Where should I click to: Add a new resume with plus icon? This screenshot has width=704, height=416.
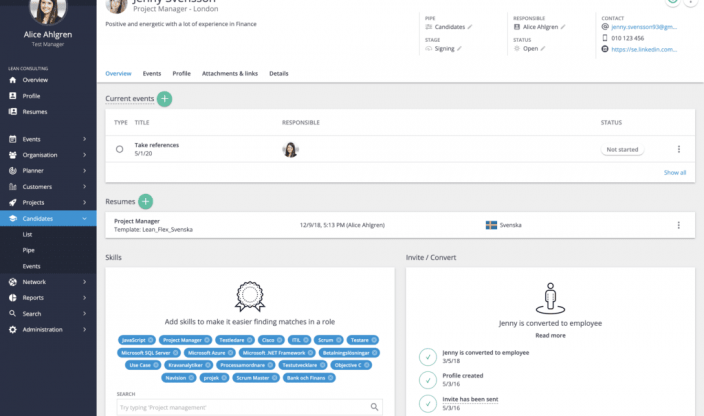(x=146, y=202)
